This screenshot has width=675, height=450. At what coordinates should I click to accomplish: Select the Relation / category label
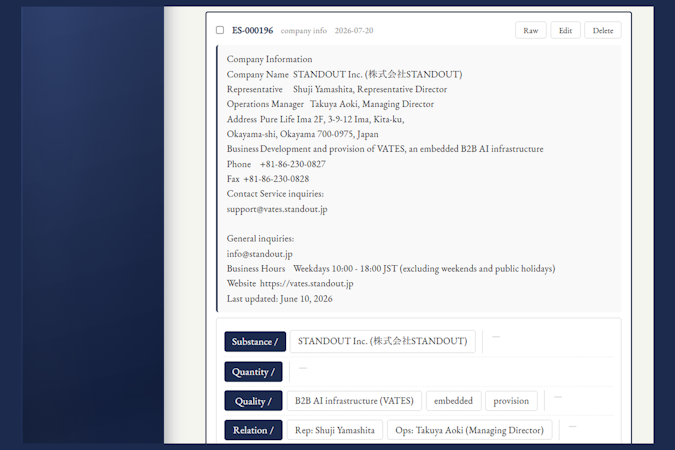point(253,430)
